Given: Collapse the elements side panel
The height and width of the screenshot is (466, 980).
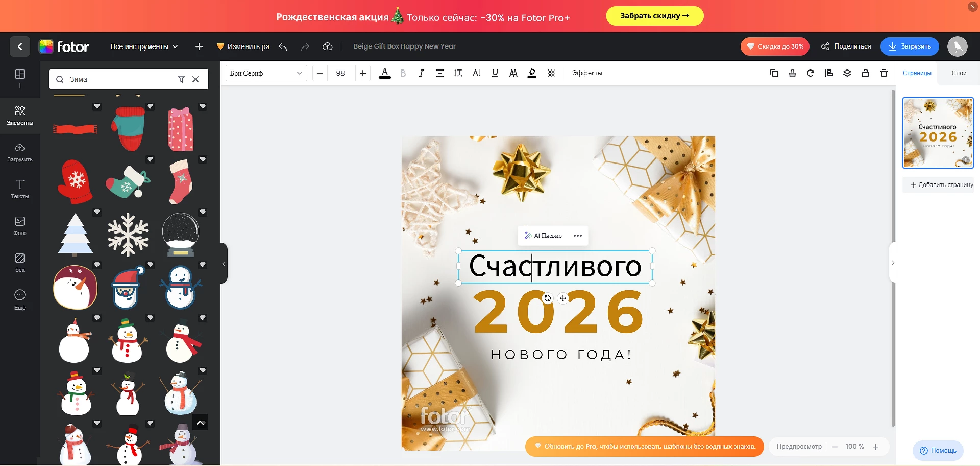Looking at the screenshot, I should [224, 264].
